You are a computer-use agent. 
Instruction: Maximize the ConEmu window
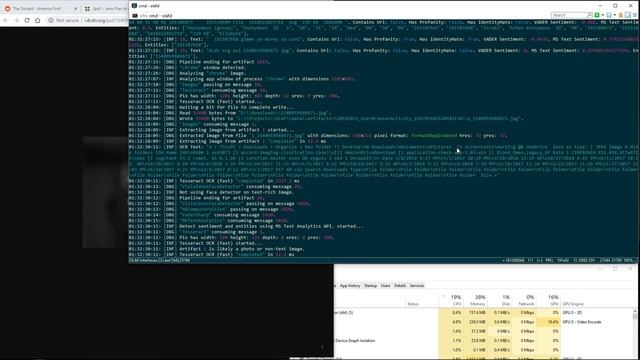point(615,6)
